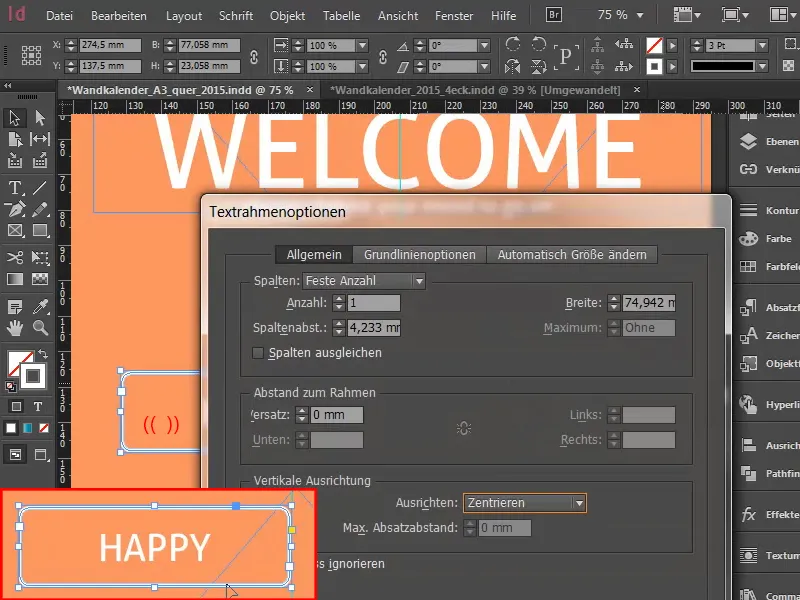Open Spalten Feste Anzahl dropdown
This screenshot has width=800, height=600.
pyautogui.click(x=364, y=281)
